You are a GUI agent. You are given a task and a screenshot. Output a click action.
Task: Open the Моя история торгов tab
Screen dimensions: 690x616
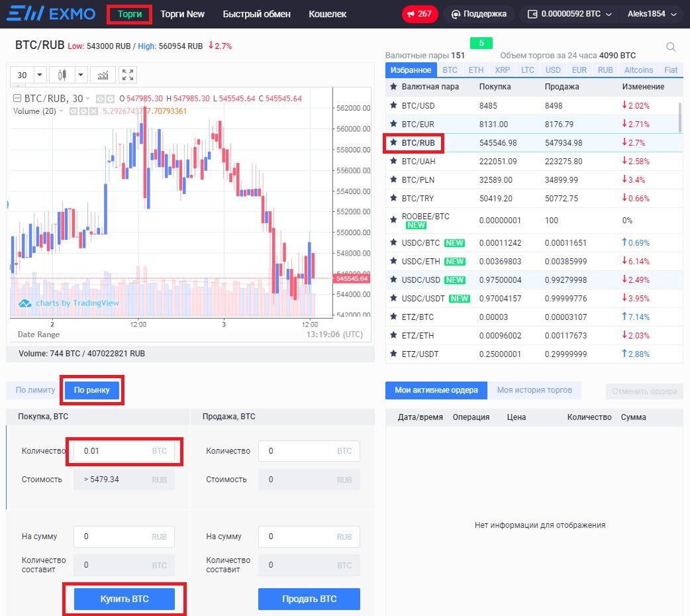pyautogui.click(x=534, y=390)
